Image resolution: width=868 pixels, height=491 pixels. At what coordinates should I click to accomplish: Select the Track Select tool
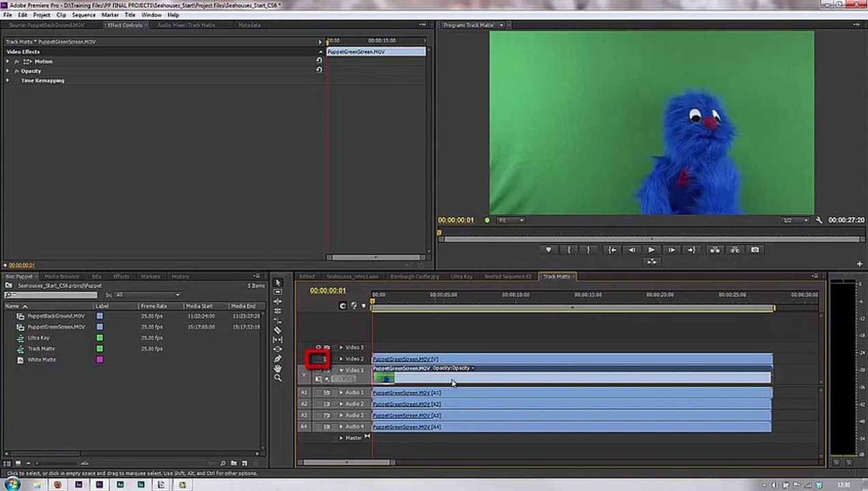click(278, 292)
